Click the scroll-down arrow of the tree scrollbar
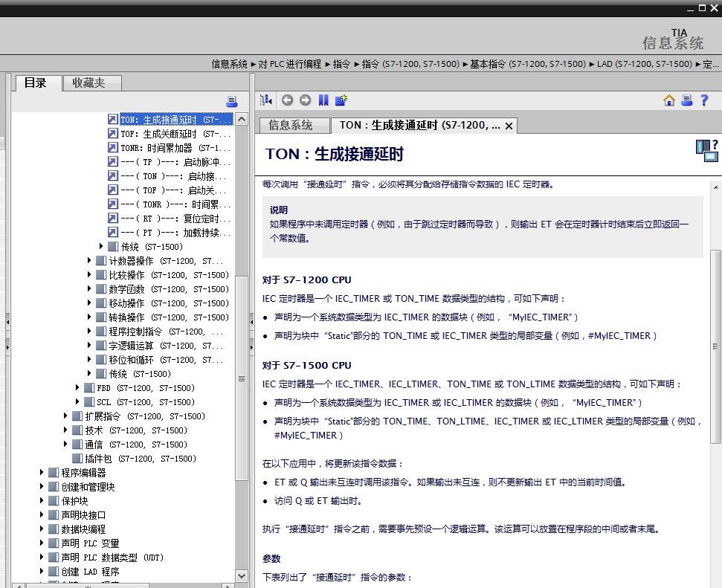This screenshot has width=722, height=588. coord(242,575)
